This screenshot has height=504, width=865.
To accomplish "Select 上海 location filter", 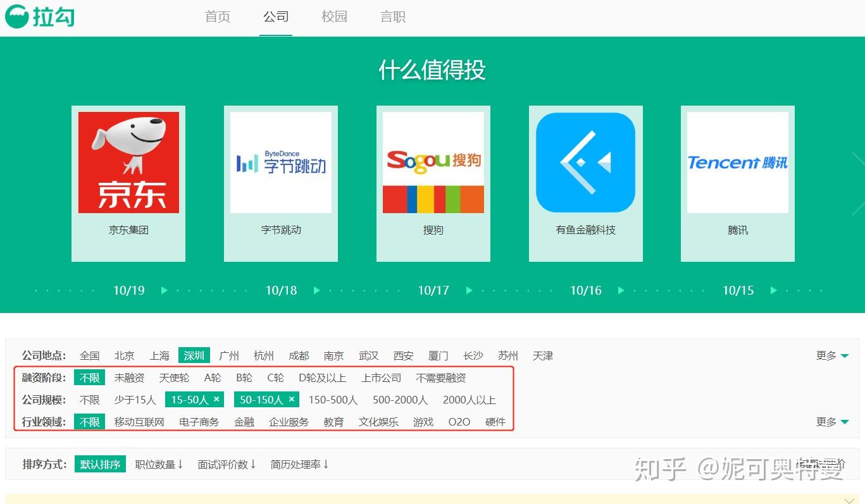I will pyautogui.click(x=159, y=355).
